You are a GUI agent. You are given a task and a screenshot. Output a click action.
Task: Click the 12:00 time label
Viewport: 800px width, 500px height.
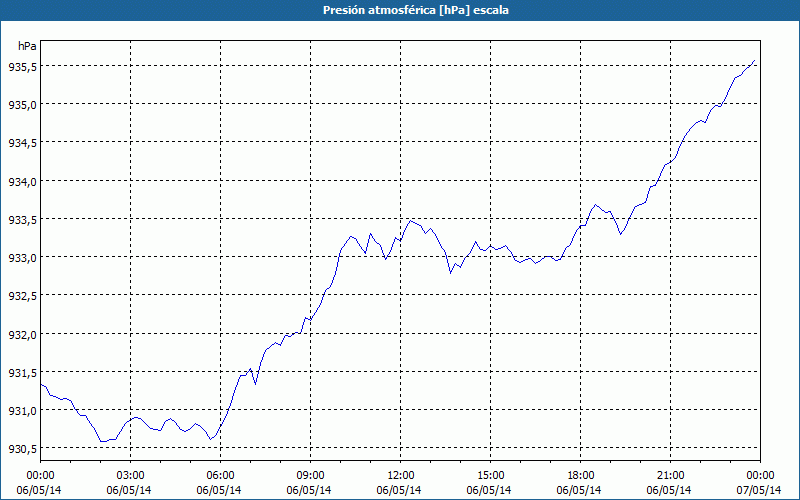(401, 476)
